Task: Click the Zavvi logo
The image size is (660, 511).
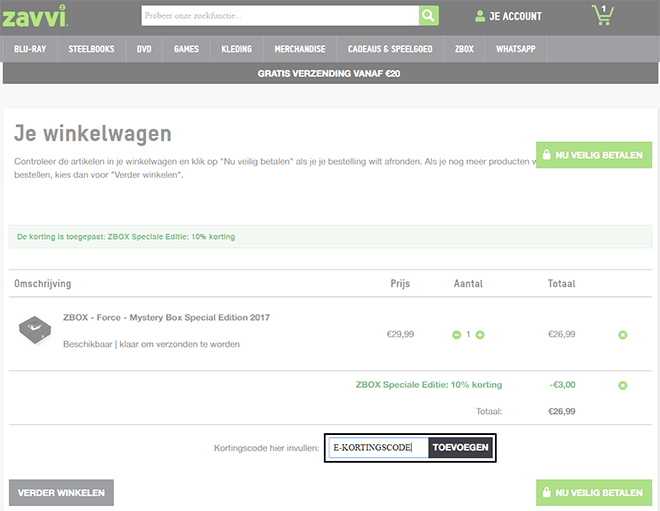Action: tap(35, 17)
